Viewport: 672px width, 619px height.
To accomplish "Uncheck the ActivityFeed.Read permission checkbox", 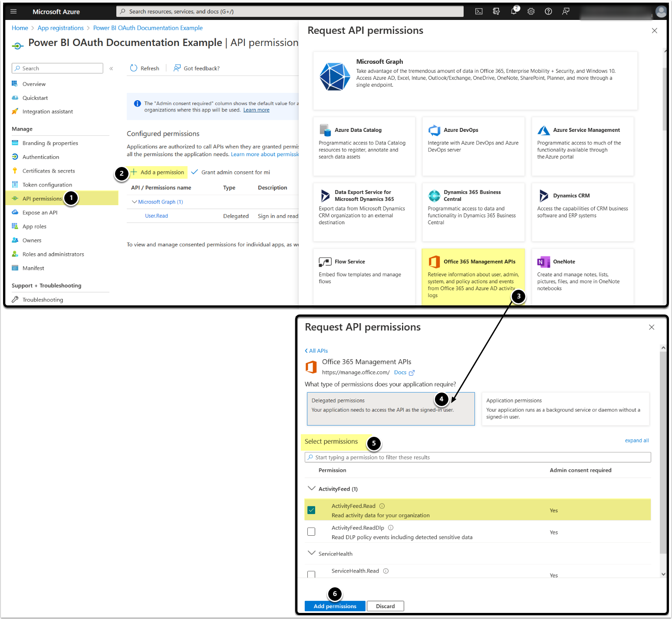I will pos(311,510).
